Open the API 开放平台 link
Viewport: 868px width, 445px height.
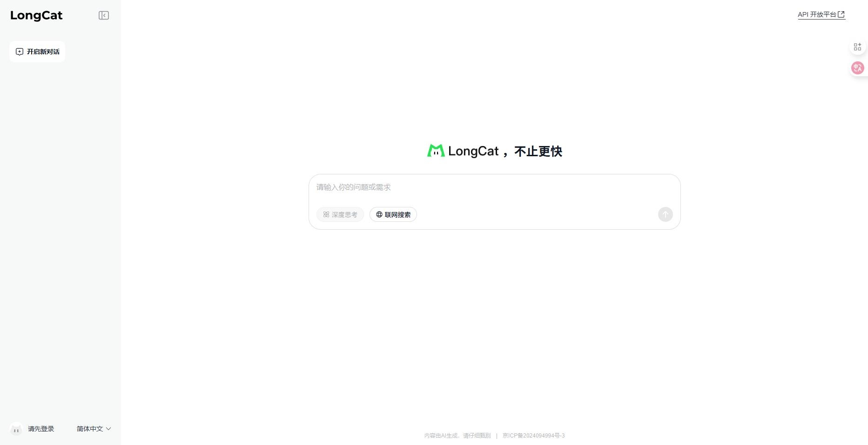(817, 14)
